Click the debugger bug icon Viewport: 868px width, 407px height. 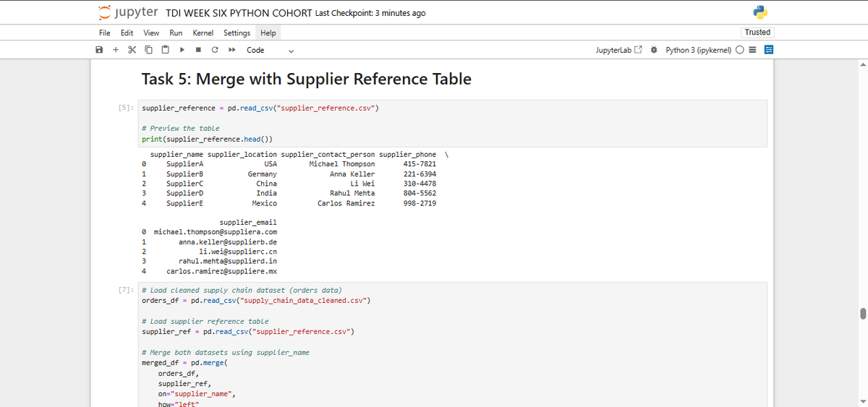(x=654, y=50)
